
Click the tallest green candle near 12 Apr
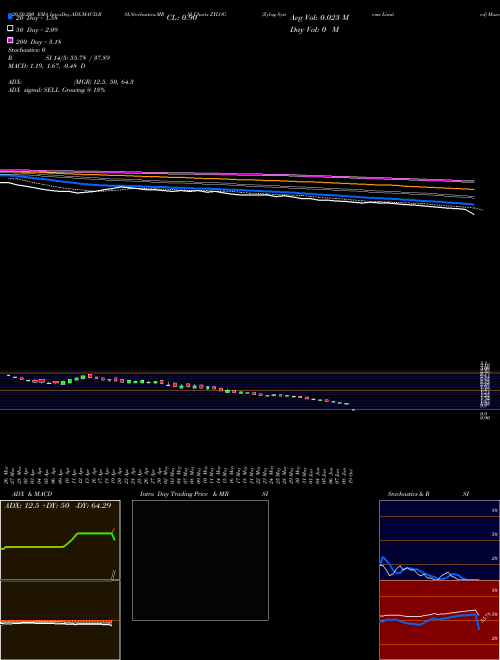pyautogui.click(x=83, y=377)
